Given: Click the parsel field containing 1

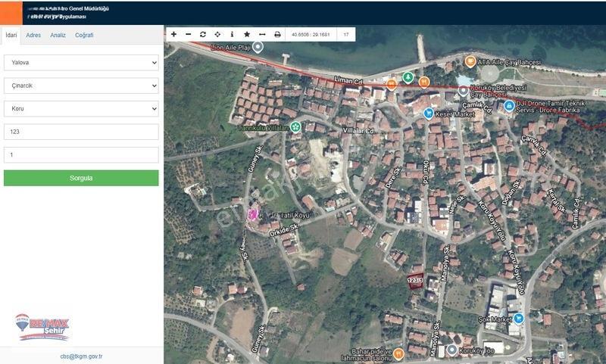Looking at the screenshot, I should click(81, 155).
